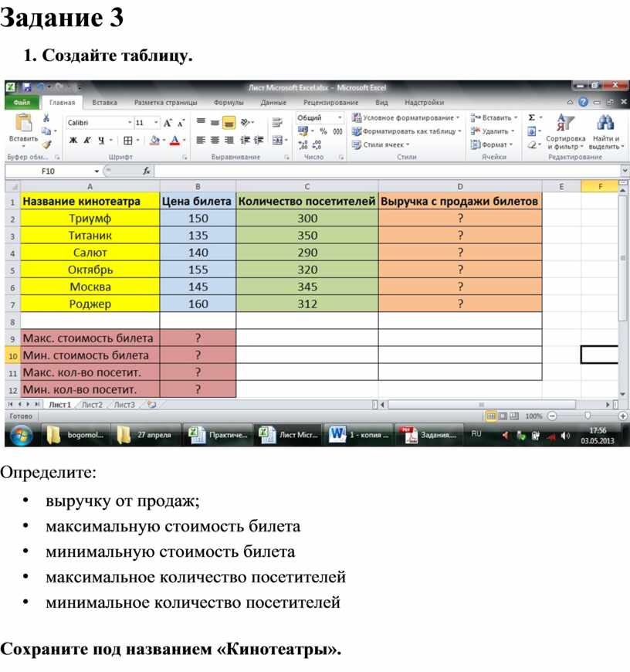Image resolution: width=630 pixels, height=672 pixels.
Task: Toggle bottom vertical alignment
Action: (229, 123)
